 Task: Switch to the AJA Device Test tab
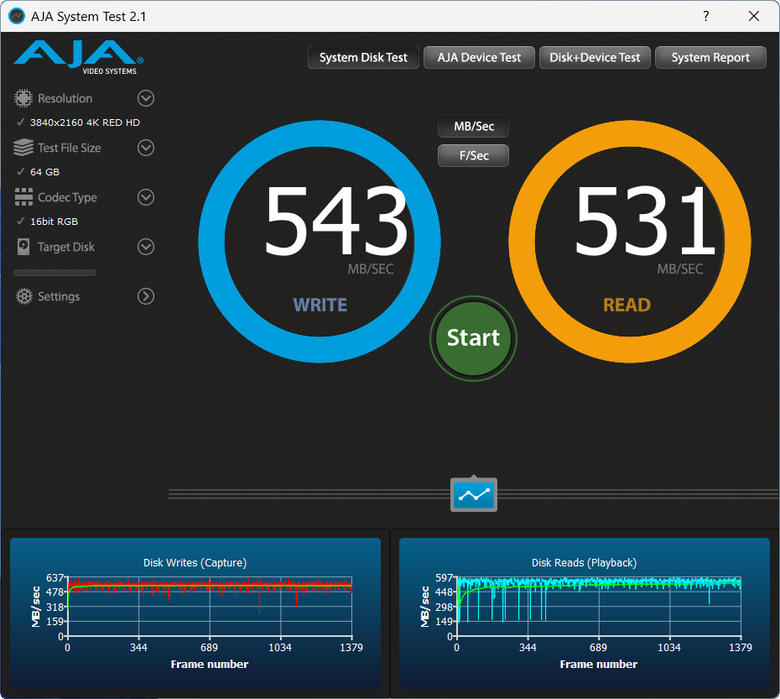pyautogui.click(x=479, y=58)
